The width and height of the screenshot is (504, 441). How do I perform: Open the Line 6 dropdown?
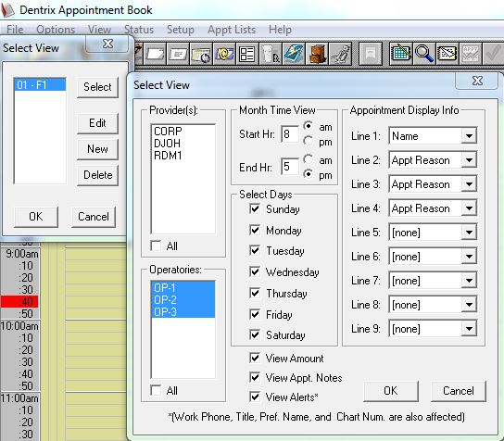(469, 257)
